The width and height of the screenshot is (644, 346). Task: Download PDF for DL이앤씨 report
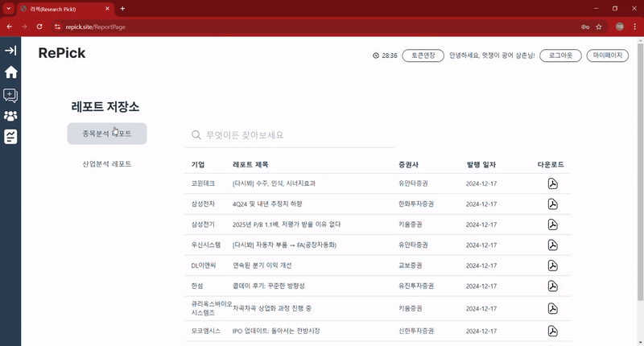552,266
